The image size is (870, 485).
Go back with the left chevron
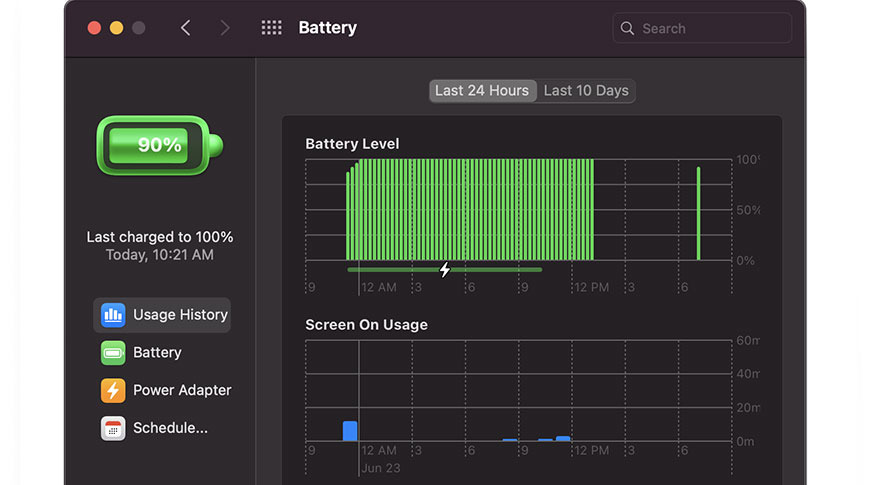[x=186, y=28]
